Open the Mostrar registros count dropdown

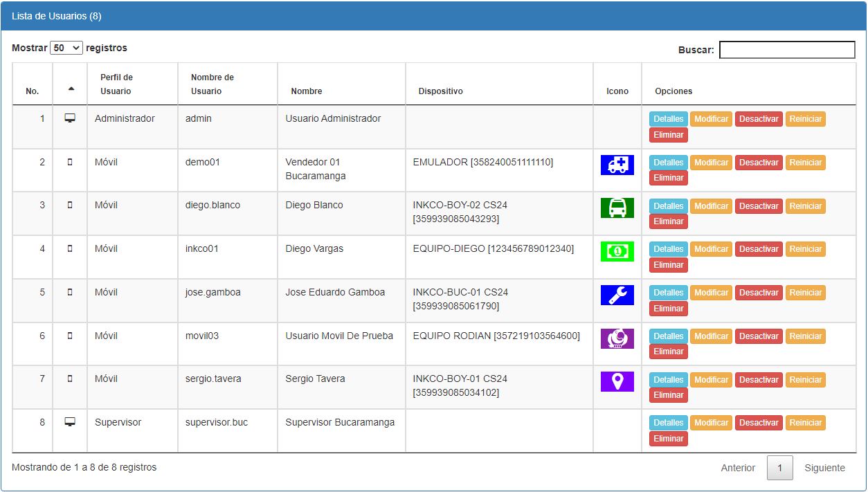pyautogui.click(x=66, y=48)
